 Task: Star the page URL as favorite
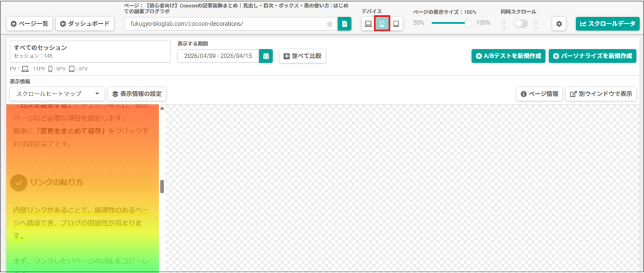pyautogui.click(x=330, y=25)
